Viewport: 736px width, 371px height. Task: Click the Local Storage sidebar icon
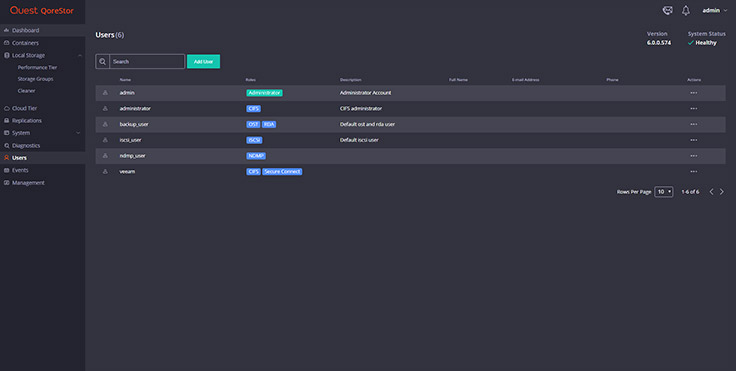coord(7,55)
